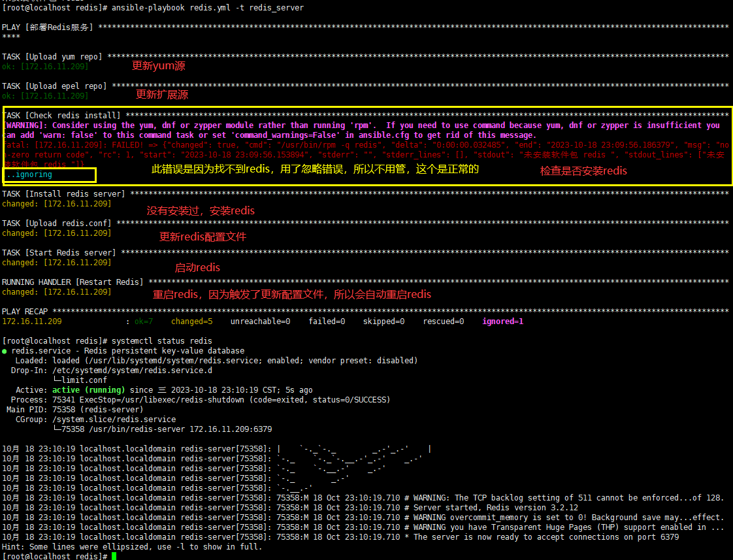Click the green dot before redis.service
This screenshot has width=733, height=560.
[4, 351]
